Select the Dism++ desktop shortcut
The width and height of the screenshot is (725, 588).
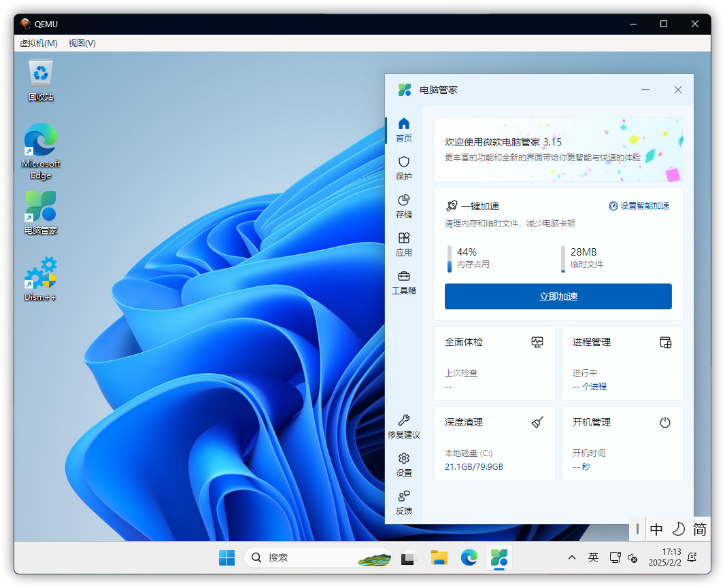(x=41, y=279)
